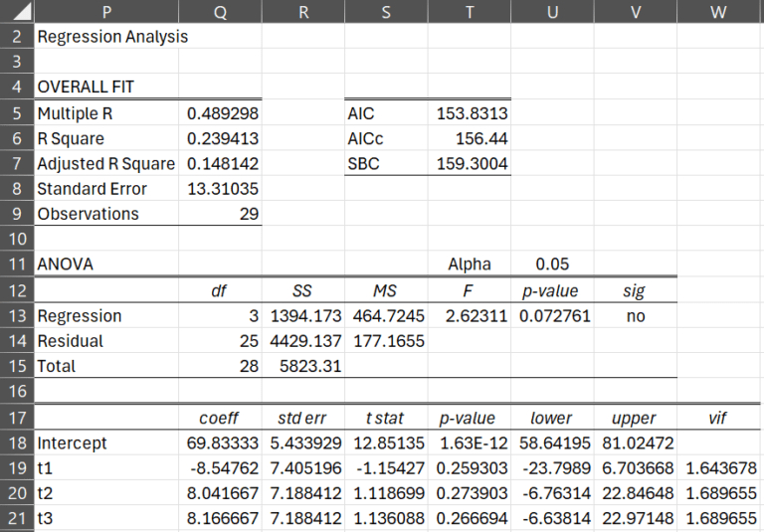This screenshot has width=764, height=532.
Task: Select the Intercept coeff 69.83333
Action: click(220, 443)
